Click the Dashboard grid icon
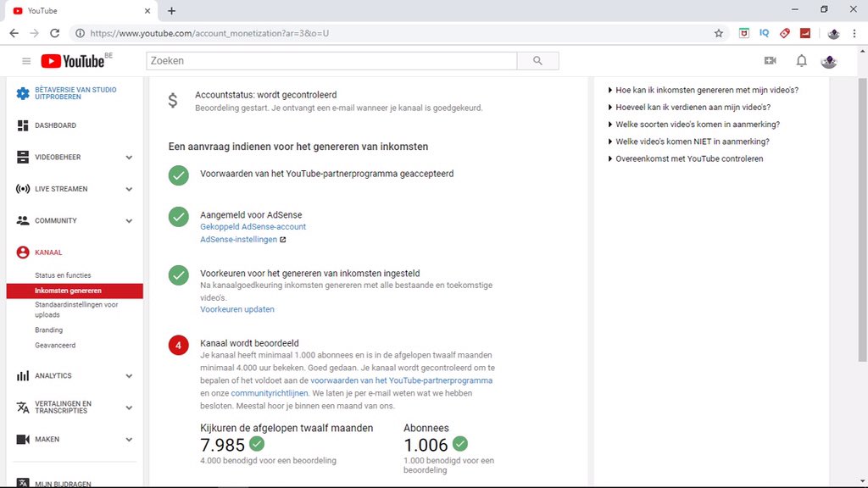Screen dimensions: 868x488 point(23,125)
